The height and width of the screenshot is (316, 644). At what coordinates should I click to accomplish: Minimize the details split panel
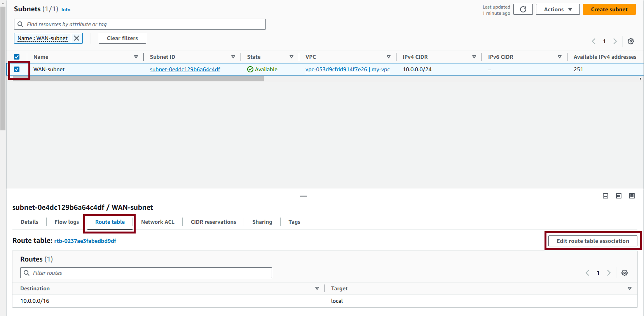[606, 196]
